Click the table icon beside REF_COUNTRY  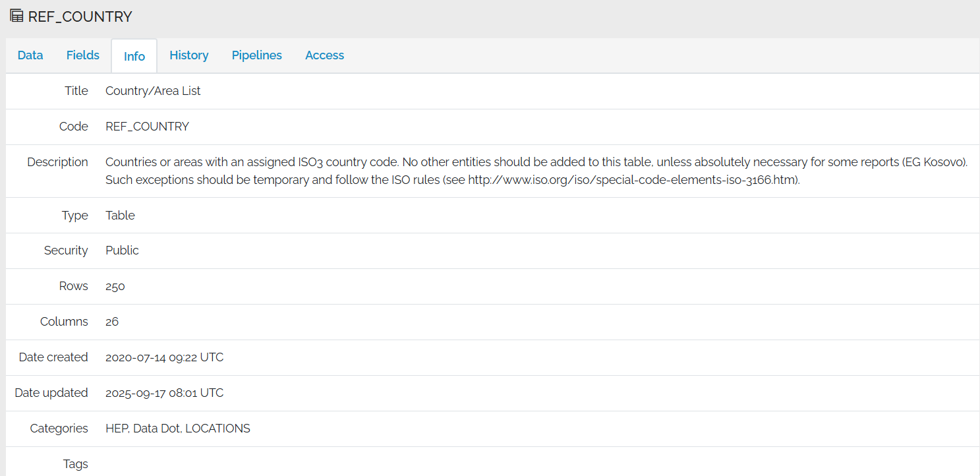coord(15,16)
